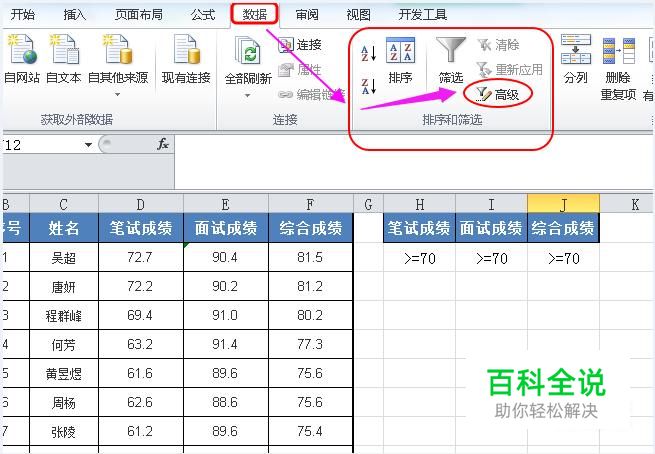Select column D header
The image size is (655, 454).
pyautogui.click(x=141, y=204)
